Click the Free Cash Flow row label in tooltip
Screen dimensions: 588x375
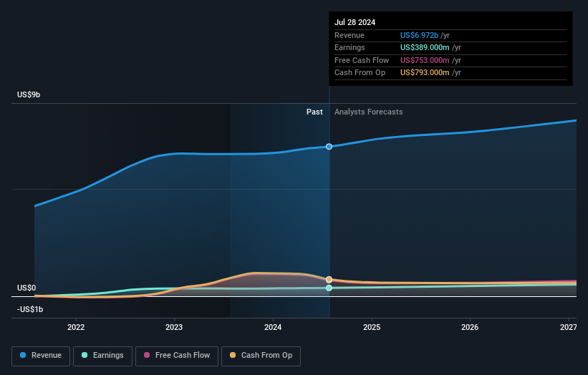point(362,60)
